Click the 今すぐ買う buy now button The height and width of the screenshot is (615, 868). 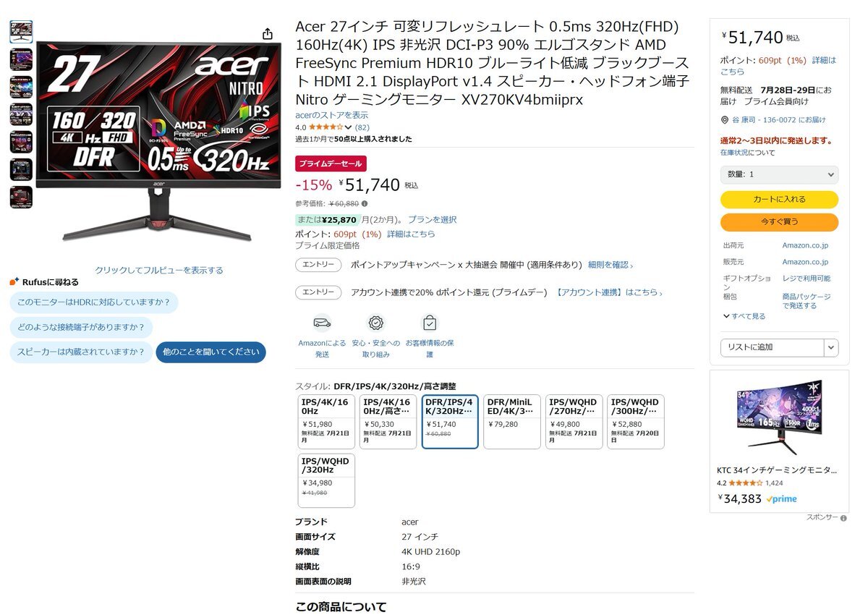(x=779, y=222)
